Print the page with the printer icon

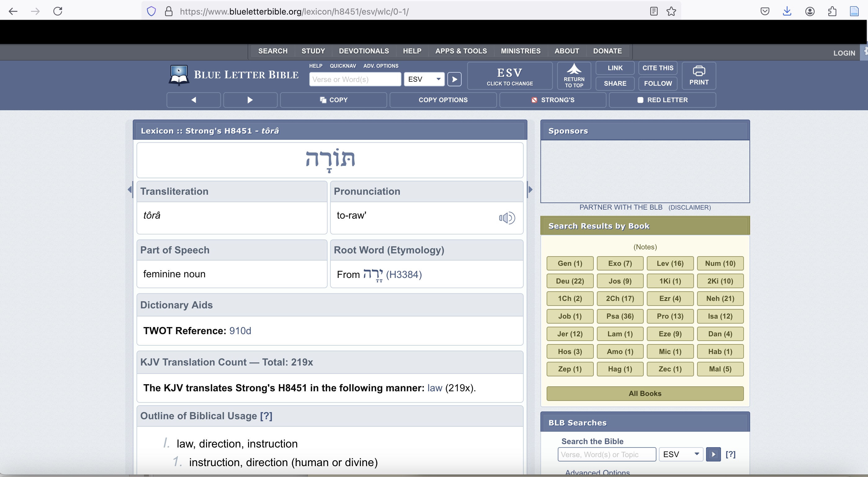(699, 75)
